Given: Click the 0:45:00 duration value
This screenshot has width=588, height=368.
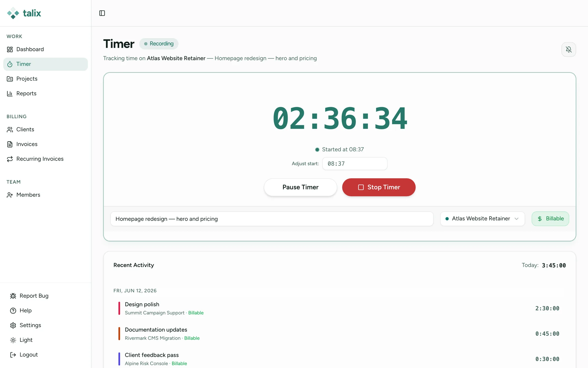Looking at the screenshot, I should coord(547,334).
